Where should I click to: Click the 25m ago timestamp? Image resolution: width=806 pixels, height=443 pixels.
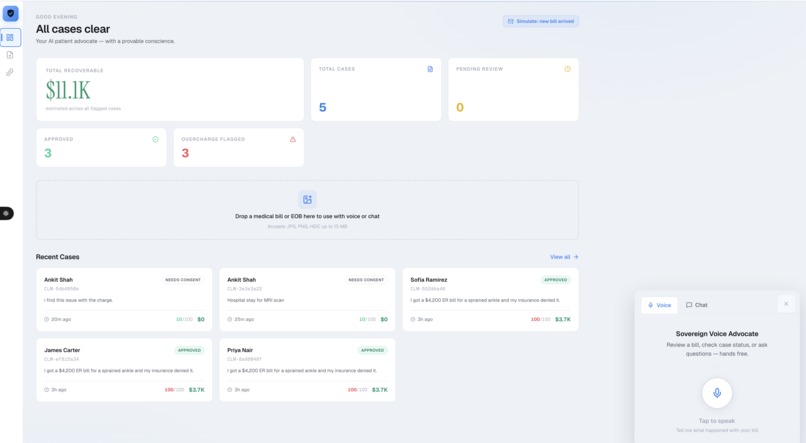[x=244, y=319]
